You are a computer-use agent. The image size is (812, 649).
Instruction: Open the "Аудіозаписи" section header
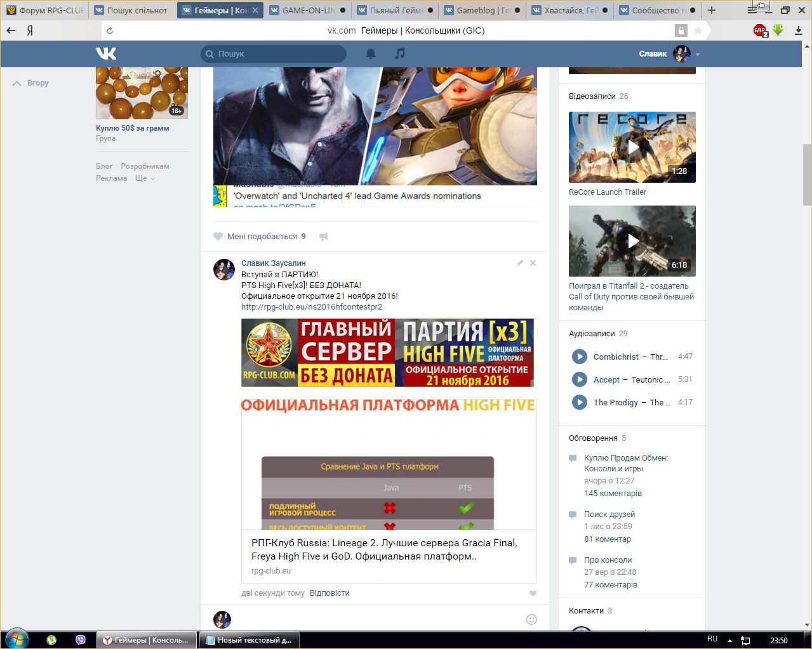[x=592, y=334]
